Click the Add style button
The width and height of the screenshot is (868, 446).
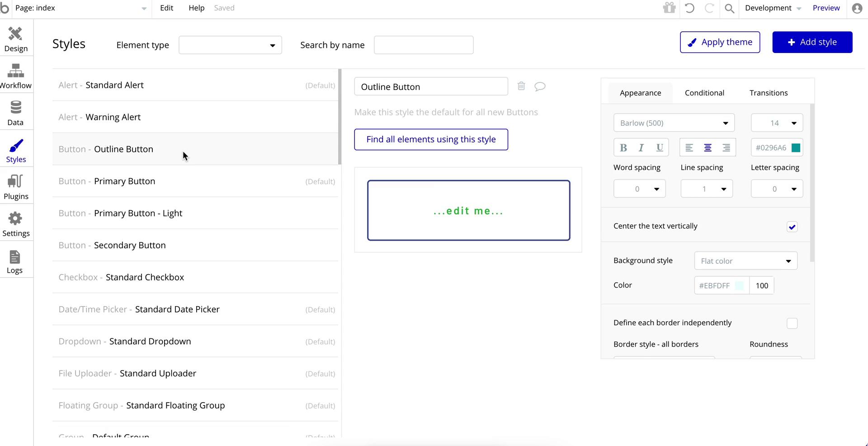coord(812,42)
